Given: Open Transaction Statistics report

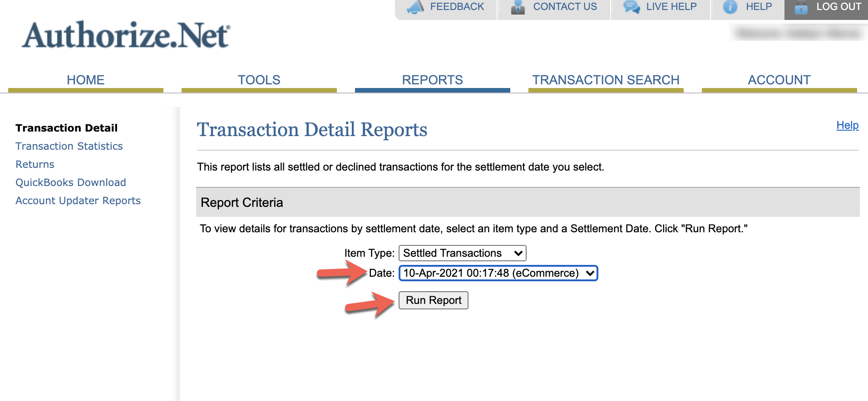Looking at the screenshot, I should 69,146.
